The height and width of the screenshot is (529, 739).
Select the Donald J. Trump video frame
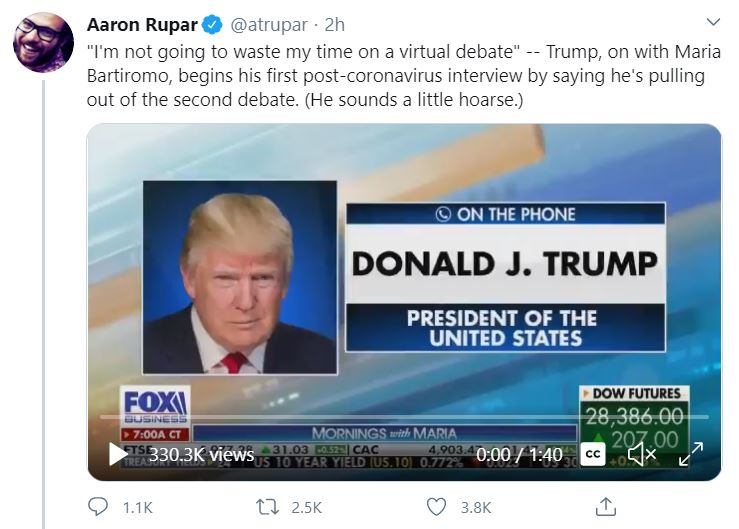point(404,302)
